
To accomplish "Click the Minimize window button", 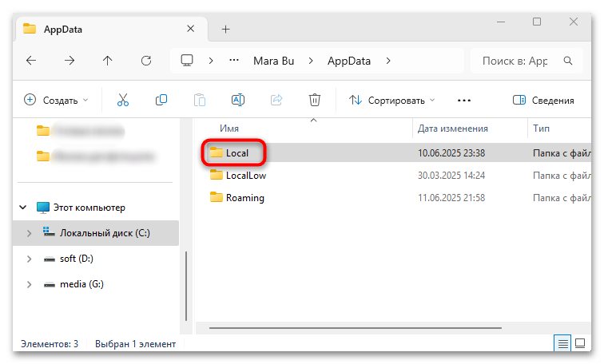I will [501, 22].
